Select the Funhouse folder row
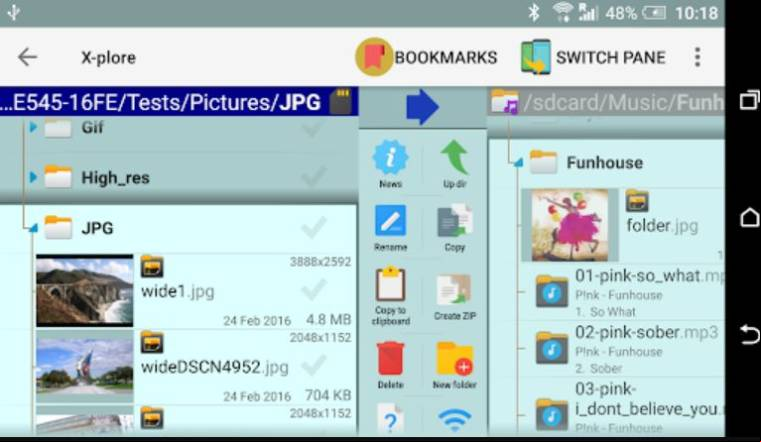Viewport: 761px width, 442px height. coord(607,163)
